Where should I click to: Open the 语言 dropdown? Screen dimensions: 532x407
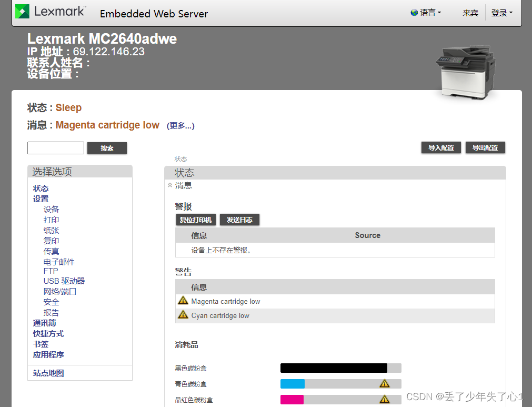[x=427, y=12]
